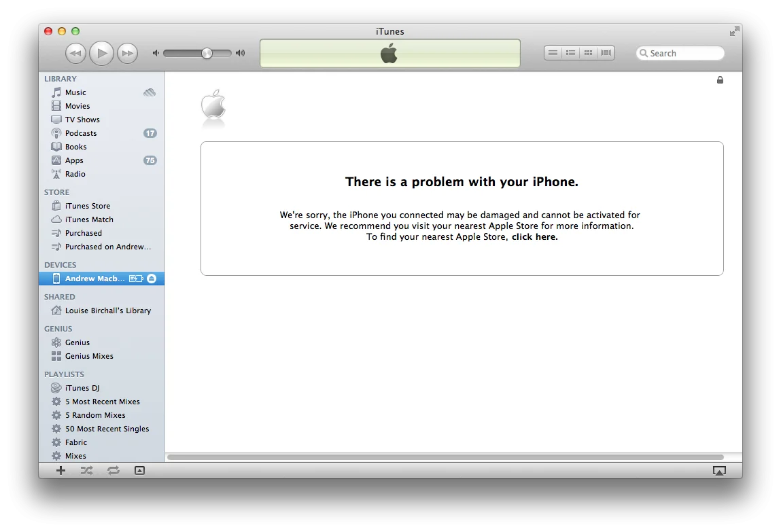The image size is (781, 532).
Task: Switch to grid view
Action: click(x=588, y=53)
